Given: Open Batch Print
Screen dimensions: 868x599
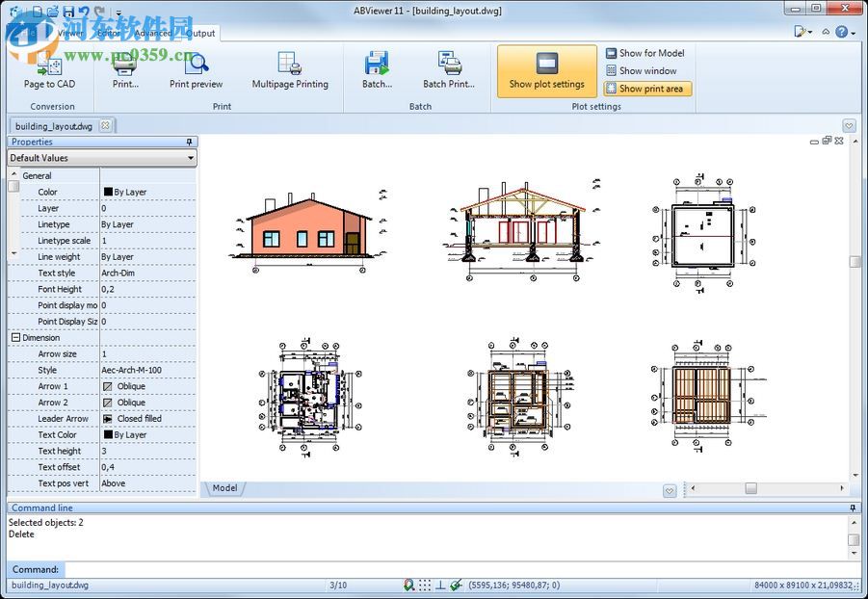Looking at the screenshot, I should [x=449, y=68].
